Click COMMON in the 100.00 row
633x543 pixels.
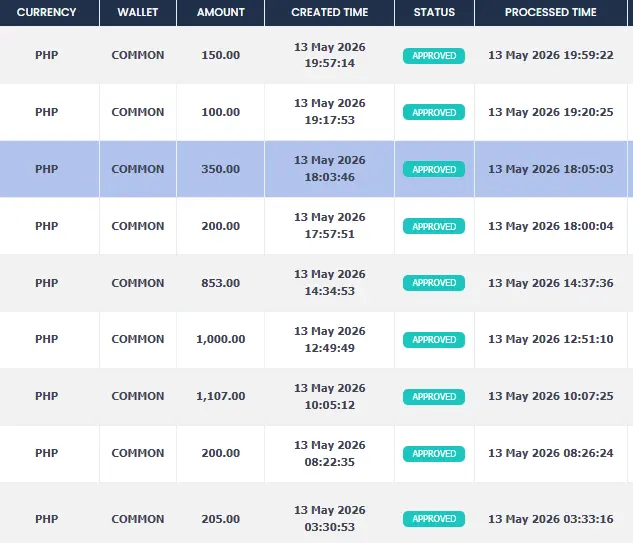point(138,112)
